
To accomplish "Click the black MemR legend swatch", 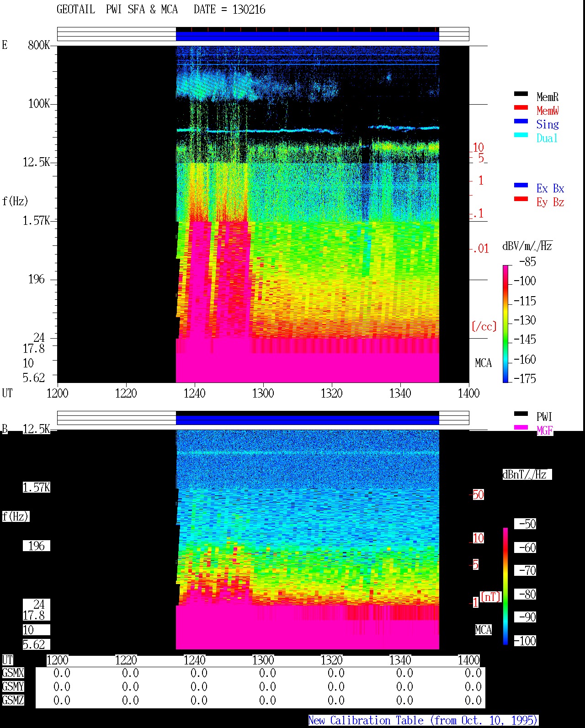I will [521, 94].
